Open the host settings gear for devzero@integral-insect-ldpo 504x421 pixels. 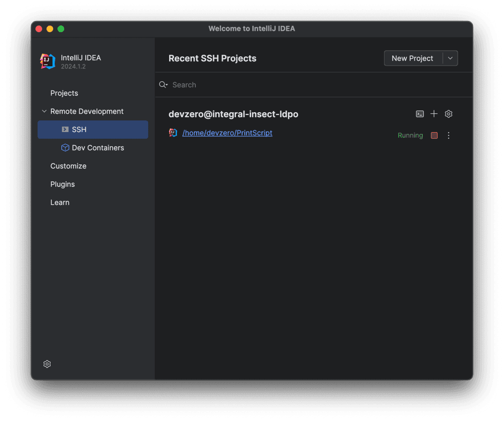click(448, 114)
